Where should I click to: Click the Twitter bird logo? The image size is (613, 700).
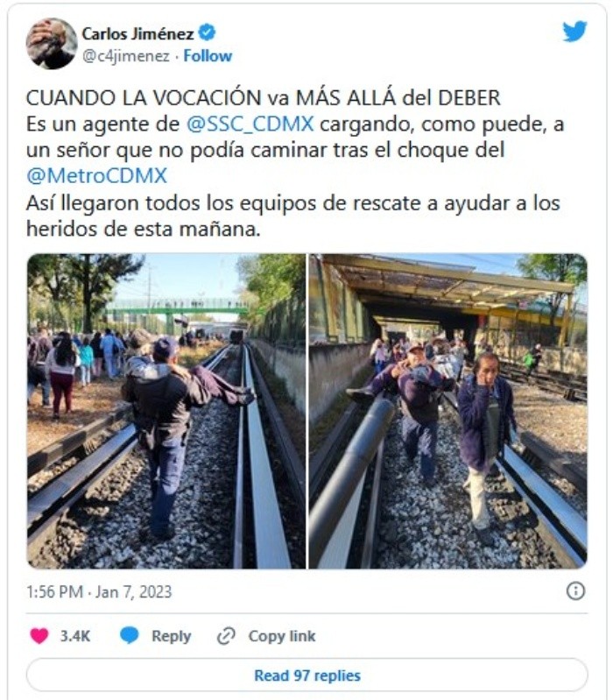pyautogui.click(x=574, y=32)
